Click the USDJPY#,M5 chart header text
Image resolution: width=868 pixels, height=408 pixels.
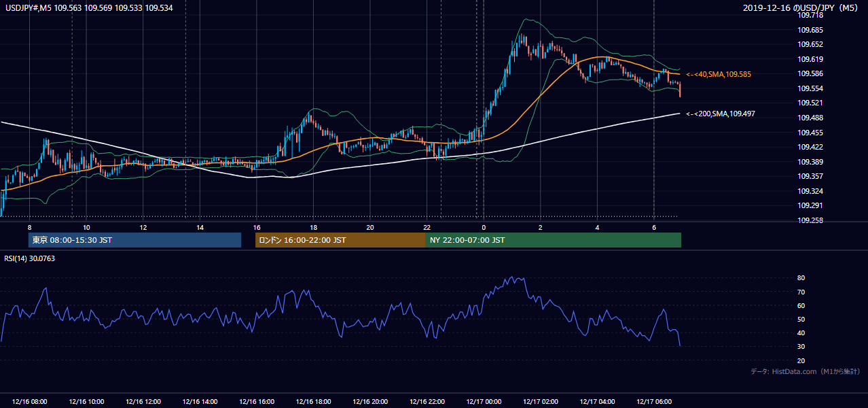[90, 8]
